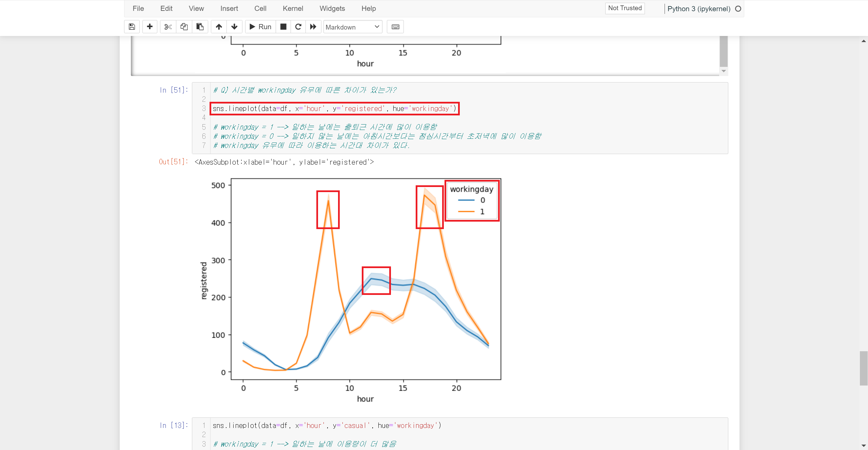Click the save and checkpoint icon
The height and width of the screenshot is (450, 868).
[x=132, y=27]
